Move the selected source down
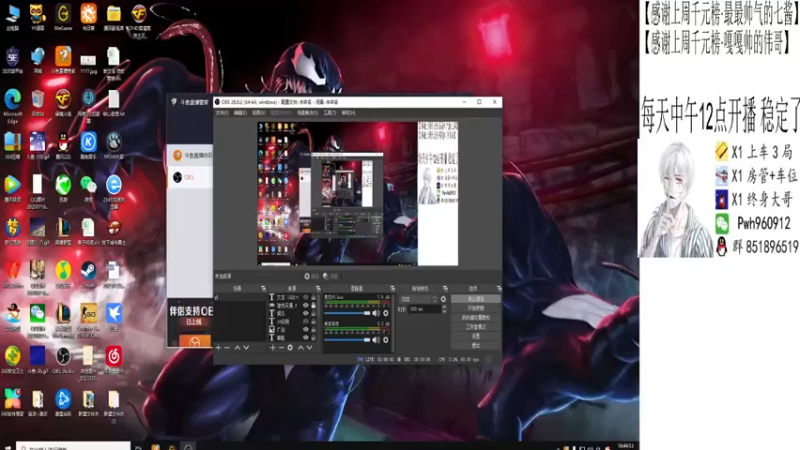Screen dimensions: 800x450 coord(309,347)
